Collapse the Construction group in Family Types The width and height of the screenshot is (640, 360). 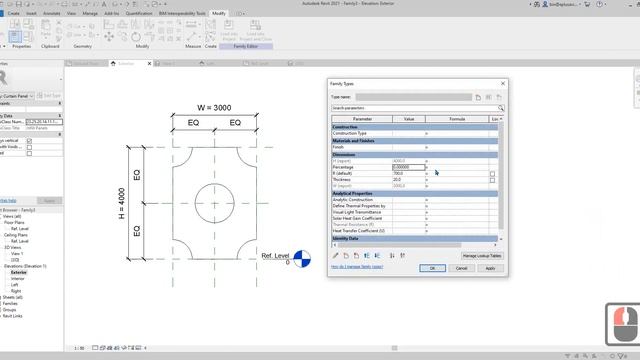coord(415,127)
